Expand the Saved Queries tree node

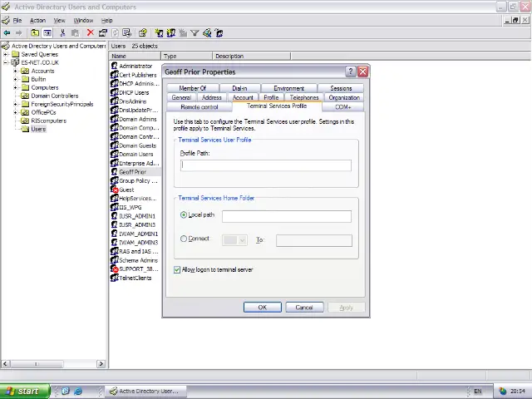point(6,54)
